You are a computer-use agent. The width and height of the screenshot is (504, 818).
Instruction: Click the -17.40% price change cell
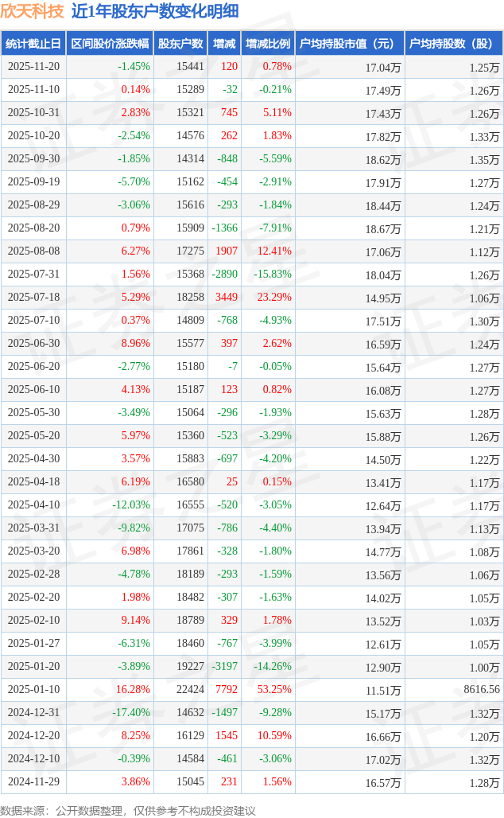pos(131,713)
